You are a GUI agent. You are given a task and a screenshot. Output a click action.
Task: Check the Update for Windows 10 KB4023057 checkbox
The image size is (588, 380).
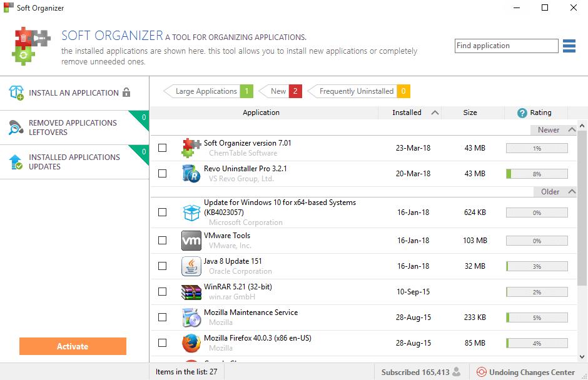coord(163,212)
